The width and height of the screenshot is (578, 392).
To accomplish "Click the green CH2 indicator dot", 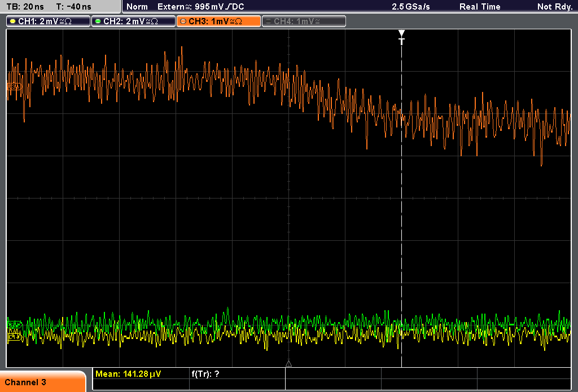I will click(x=98, y=21).
